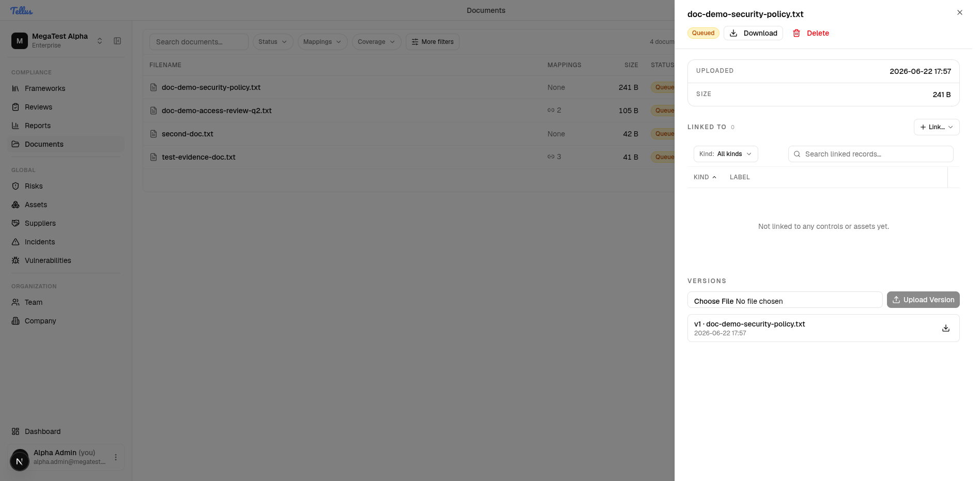The height and width of the screenshot is (481, 980).
Task: Collapse the sidebar with the panel icon
Action: click(x=117, y=41)
